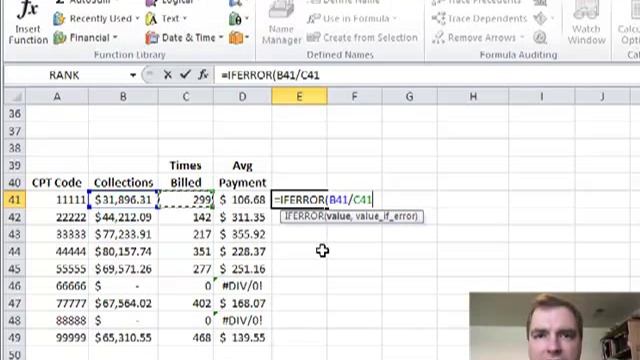Select column B header
The height and width of the screenshot is (360, 640).
123,97
